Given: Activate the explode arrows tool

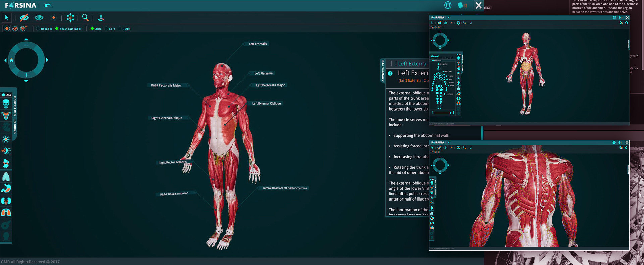Looking at the screenshot, I should pyautogui.click(x=70, y=18).
